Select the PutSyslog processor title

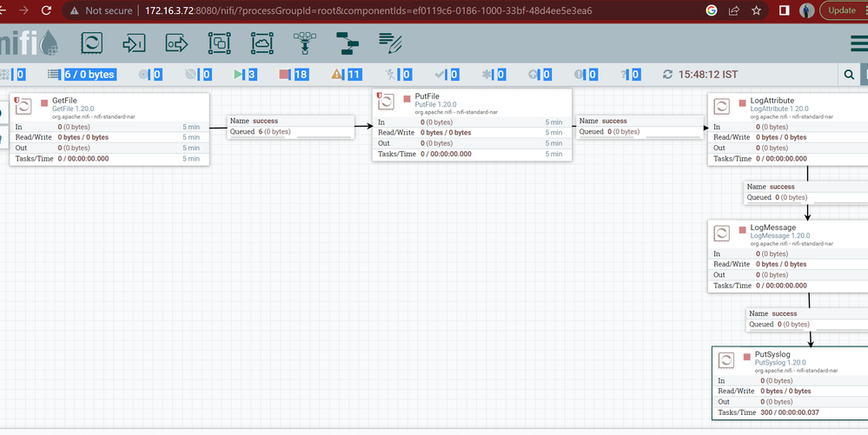[772, 354]
